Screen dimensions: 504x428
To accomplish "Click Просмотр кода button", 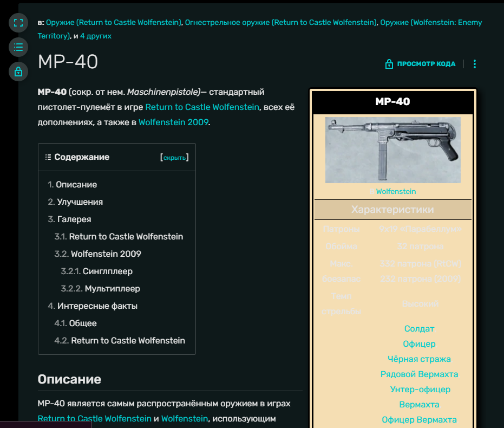I will click(426, 64).
